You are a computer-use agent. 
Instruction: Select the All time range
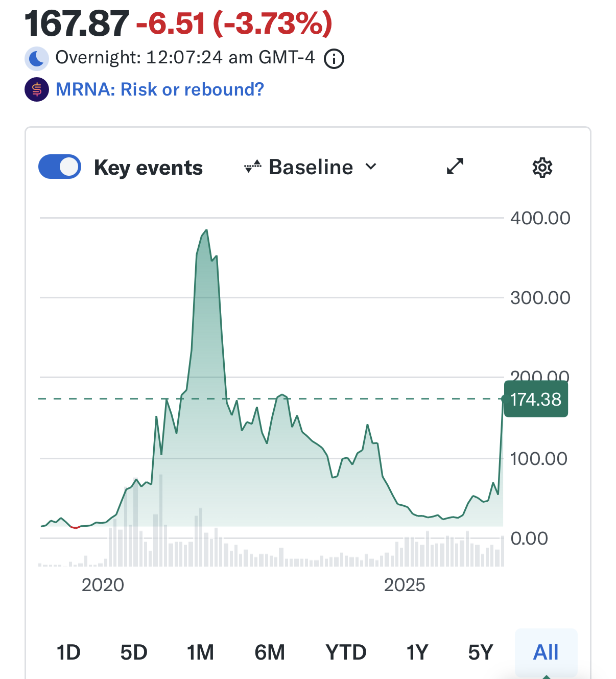pyautogui.click(x=546, y=652)
